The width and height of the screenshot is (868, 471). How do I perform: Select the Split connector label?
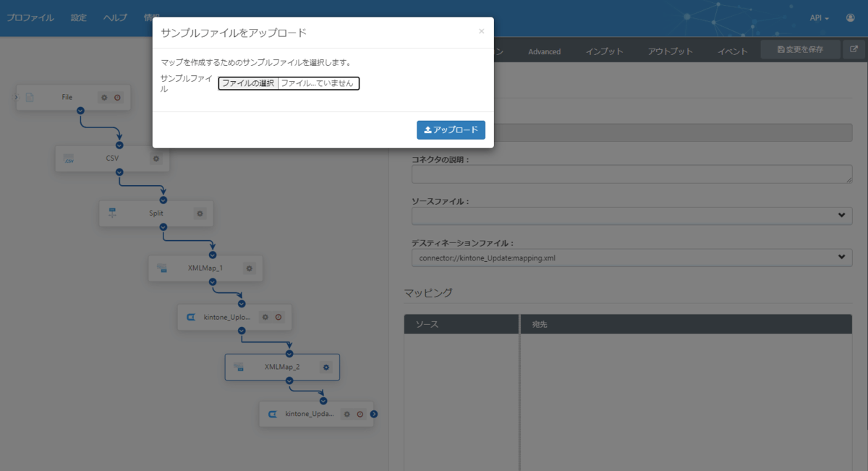click(156, 213)
